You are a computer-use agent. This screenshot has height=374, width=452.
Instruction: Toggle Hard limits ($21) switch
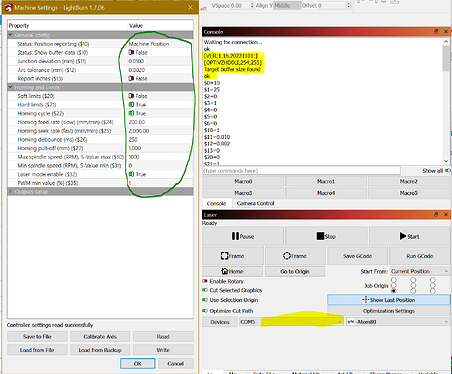point(131,105)
